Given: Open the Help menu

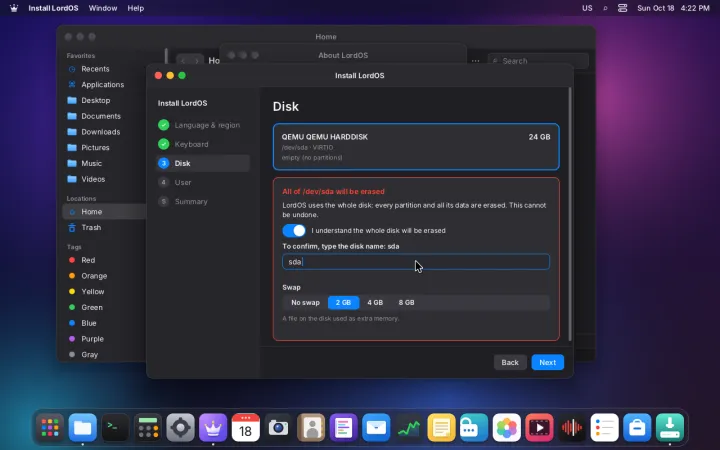Looking at the screenshot, I should [x=135, y=8].
